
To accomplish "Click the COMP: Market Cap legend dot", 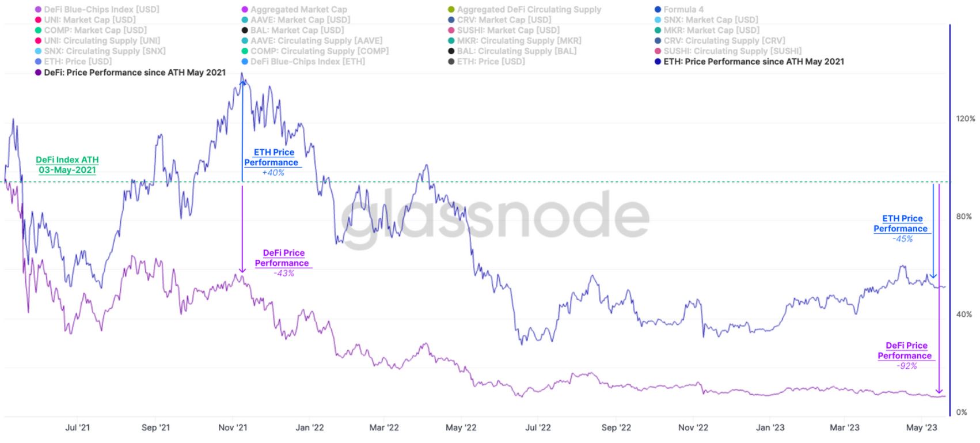I will click(38, 31).
